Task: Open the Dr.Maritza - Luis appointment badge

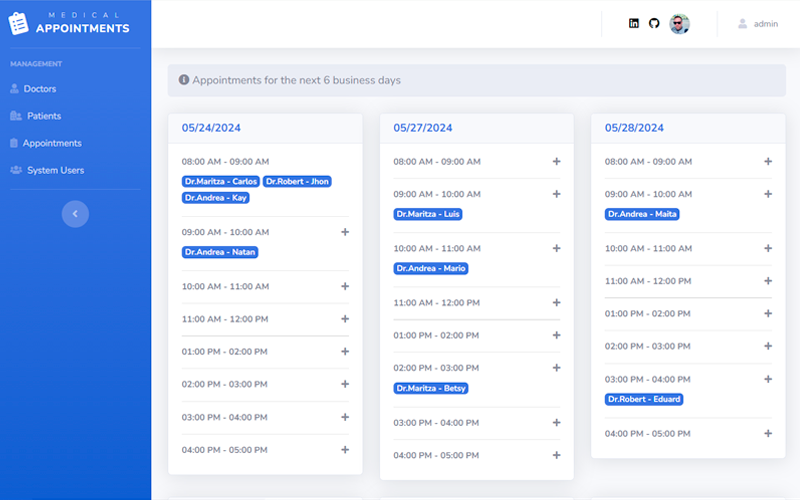Action: (428, 214)
